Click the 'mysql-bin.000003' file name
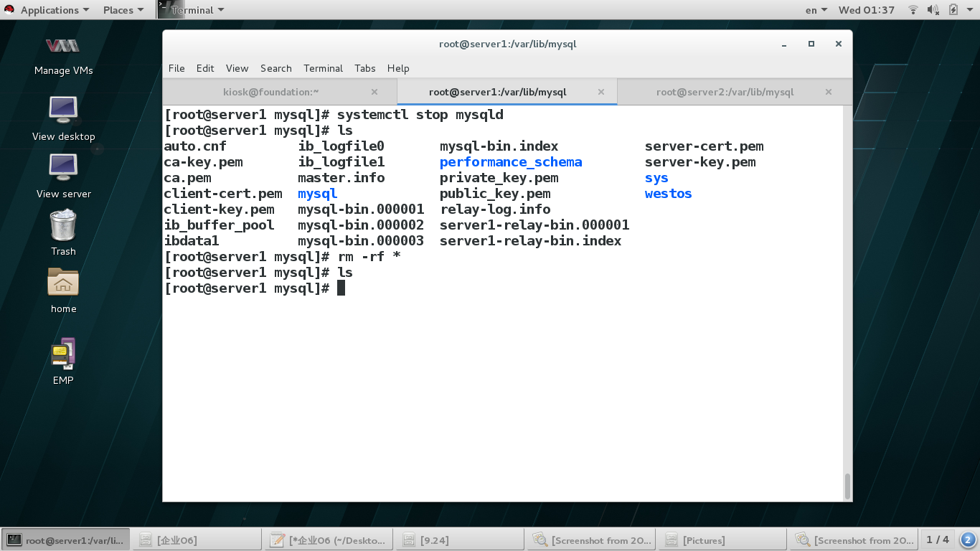980x551 pixels. 361,241
